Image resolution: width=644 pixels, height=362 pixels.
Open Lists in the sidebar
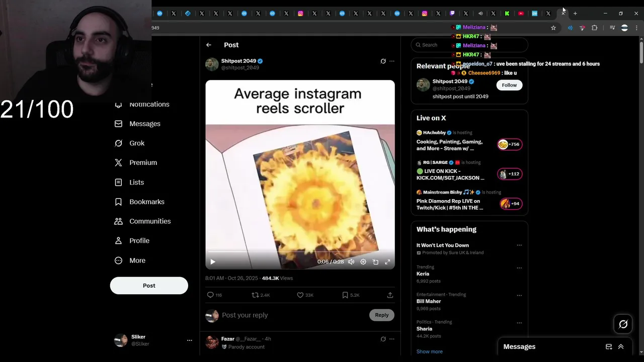[129, 183]
